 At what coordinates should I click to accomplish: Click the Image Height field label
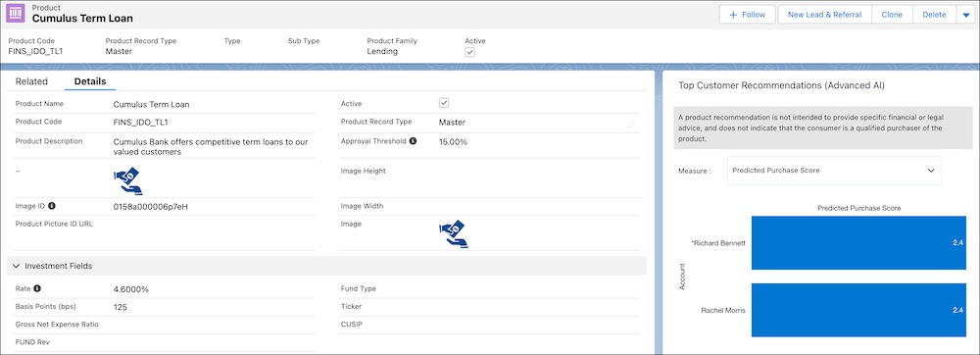click(364, 171)
